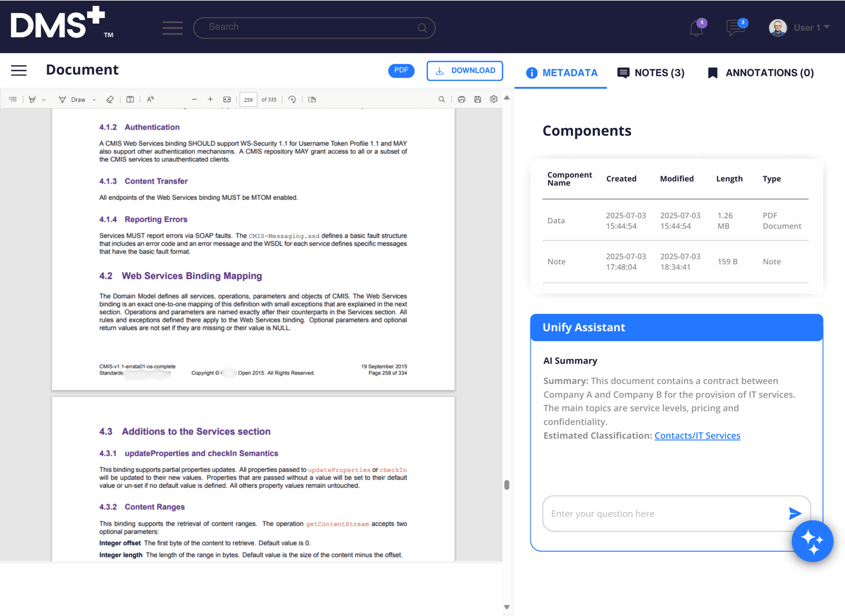
Task: Open the PDF print dialog
Action: pos(462,99)
